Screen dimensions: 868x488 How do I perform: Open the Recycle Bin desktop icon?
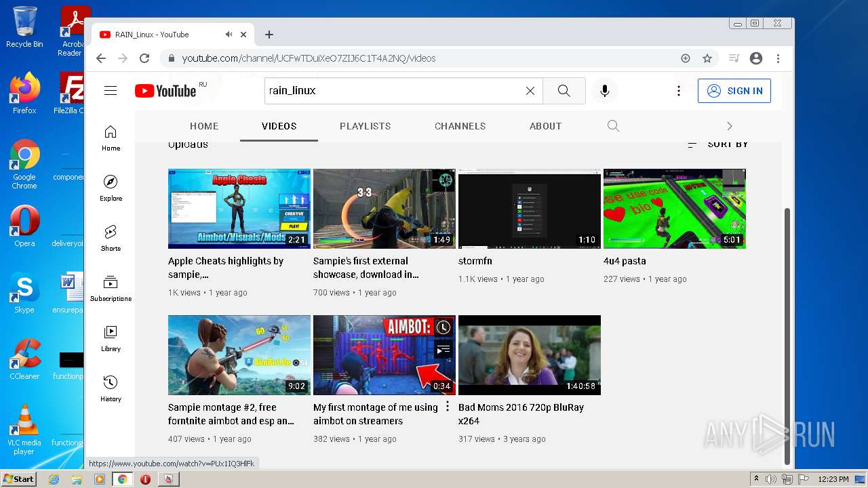[x=24, y=26]
